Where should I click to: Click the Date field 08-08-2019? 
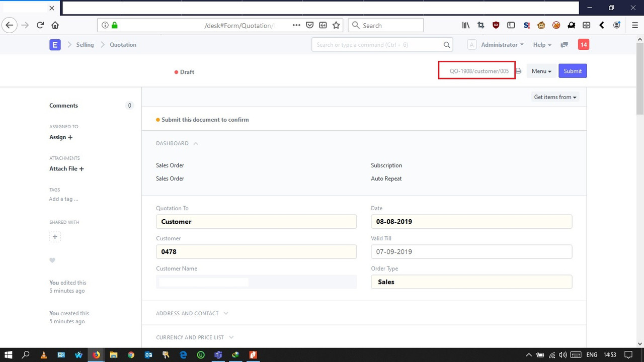(x=471, y=221)
